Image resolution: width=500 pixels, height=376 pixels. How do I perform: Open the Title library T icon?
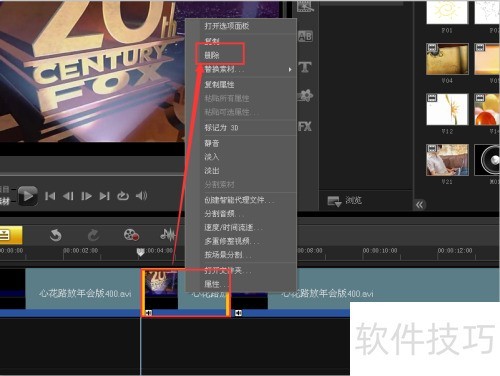(305, 67)
